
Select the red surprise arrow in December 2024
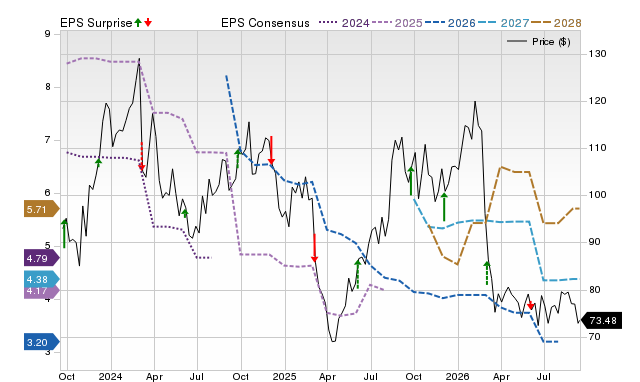271,151
